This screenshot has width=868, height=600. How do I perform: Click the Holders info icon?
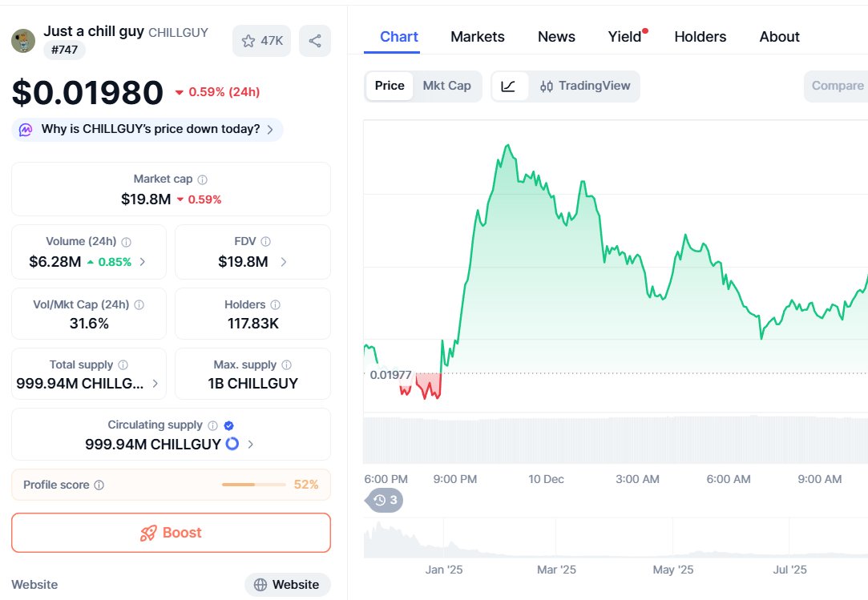276,305
